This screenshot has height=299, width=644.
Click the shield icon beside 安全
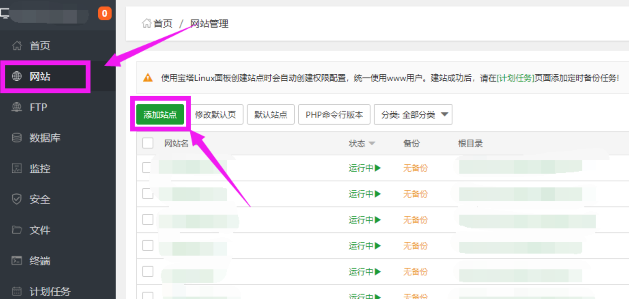click(17, 199)
